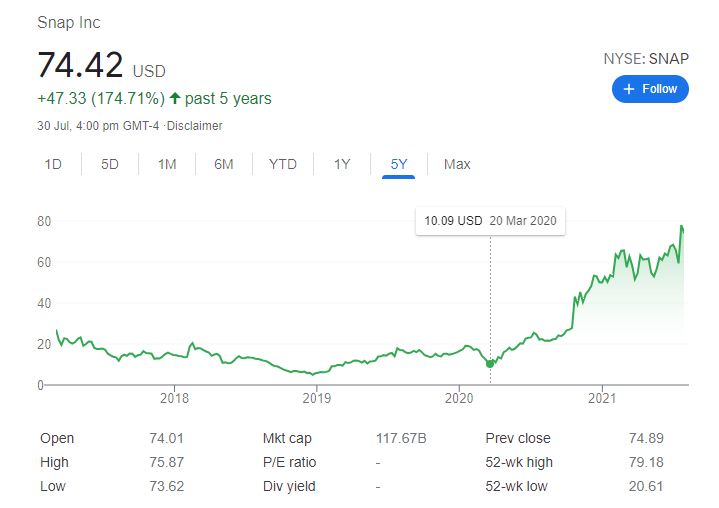This screenshot has width=719, height=508.
Task: Select the 1Y range tab
Action: coord(342,164)
